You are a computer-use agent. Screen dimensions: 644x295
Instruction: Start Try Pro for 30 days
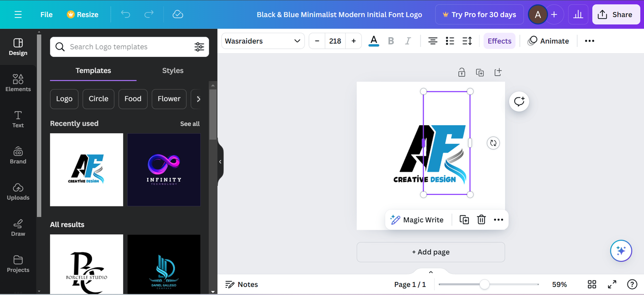pos(479,15)
